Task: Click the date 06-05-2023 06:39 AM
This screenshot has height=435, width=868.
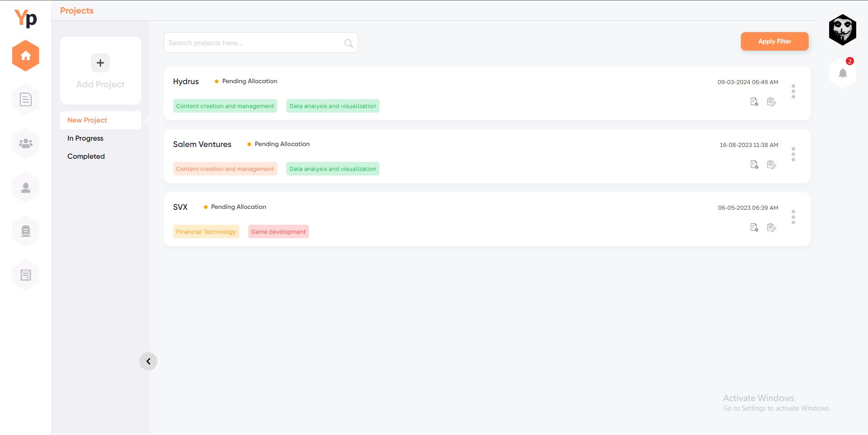Action: click(748, 208)
